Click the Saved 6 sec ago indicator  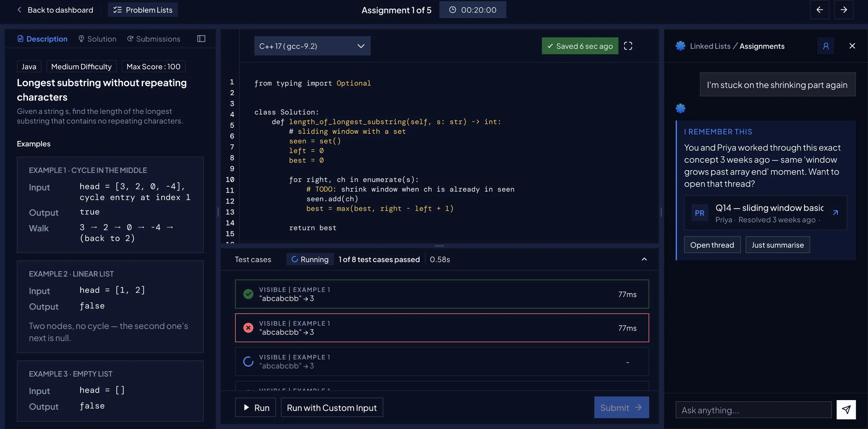(x=580, y=46)
